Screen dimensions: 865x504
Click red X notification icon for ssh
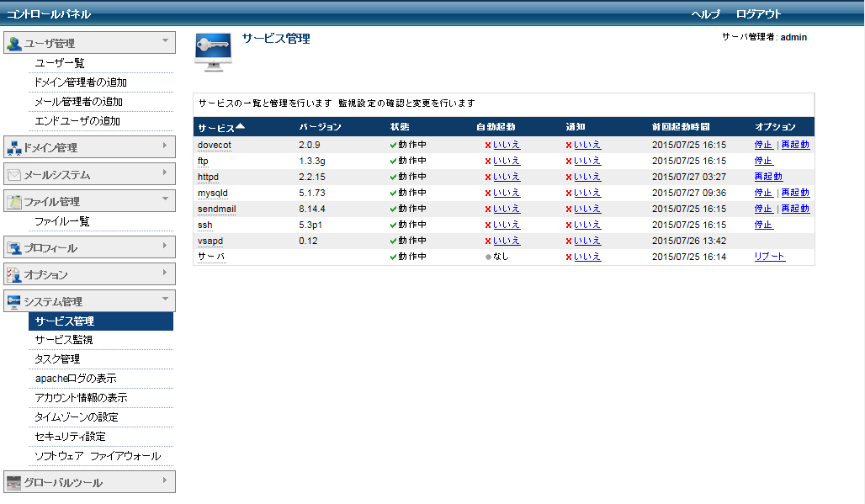[x=569, y=225]
